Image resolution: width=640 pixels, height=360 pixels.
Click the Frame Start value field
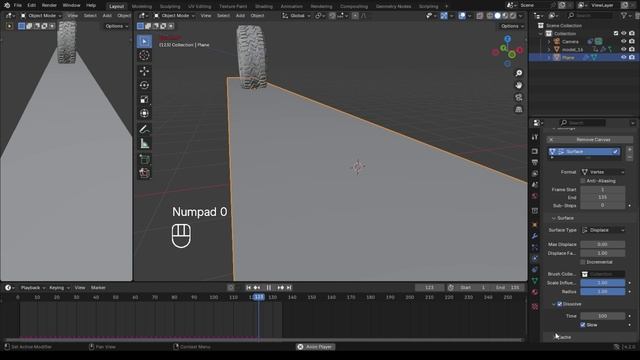(x=602, y=190)
